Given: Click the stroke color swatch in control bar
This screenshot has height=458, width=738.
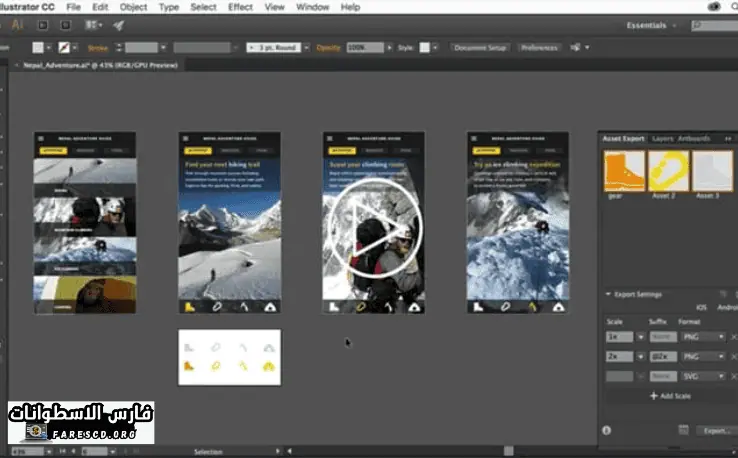Looking at the screenshot, I should coord(65,47).
